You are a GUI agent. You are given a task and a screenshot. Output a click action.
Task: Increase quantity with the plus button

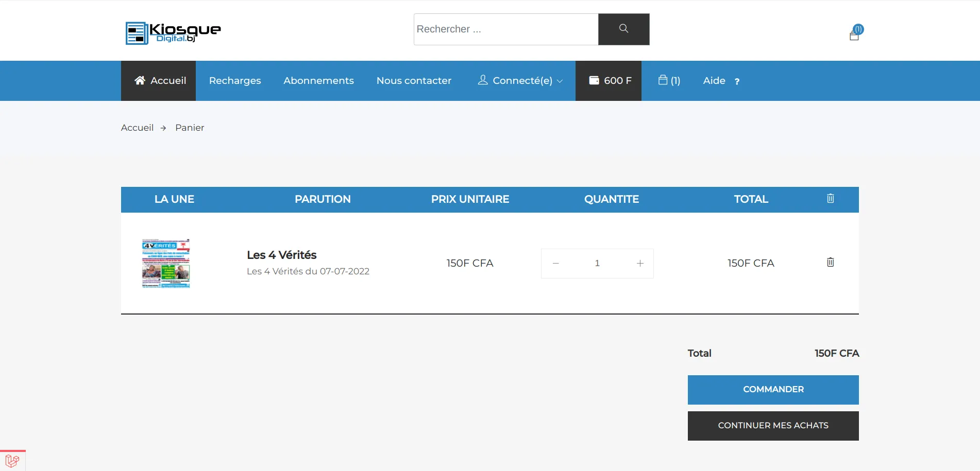(640, 264)
